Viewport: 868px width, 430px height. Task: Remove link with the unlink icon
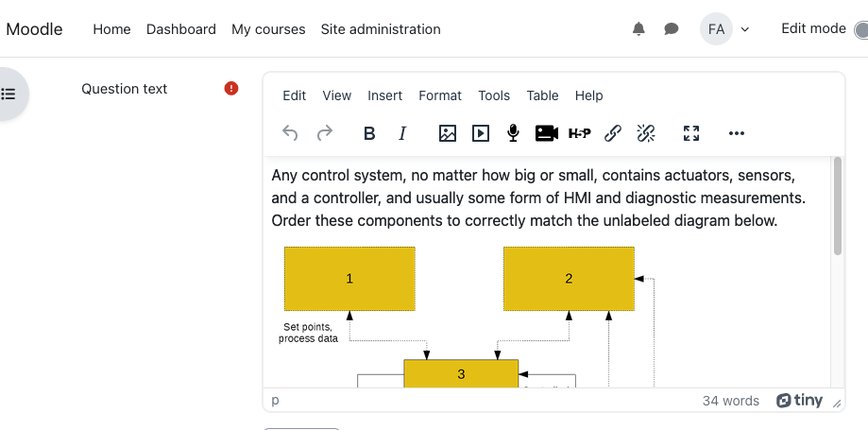pos(645,133)
